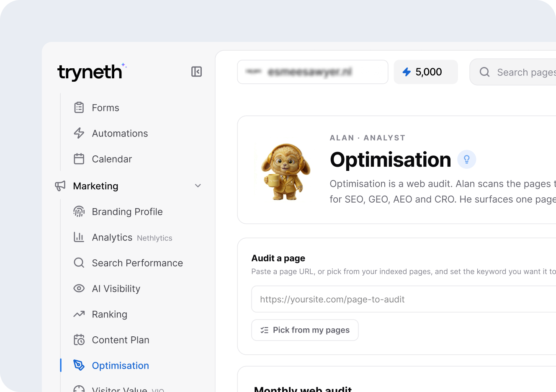Viewport: 556px width, 392px height.
Task: Open Calendar from the sidebar
Action: click(112, 159)
